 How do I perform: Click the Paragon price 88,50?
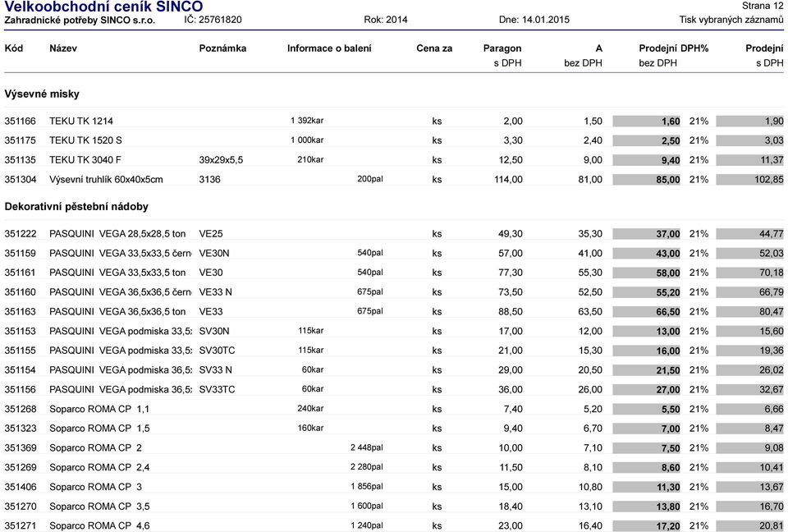(511, 312)
